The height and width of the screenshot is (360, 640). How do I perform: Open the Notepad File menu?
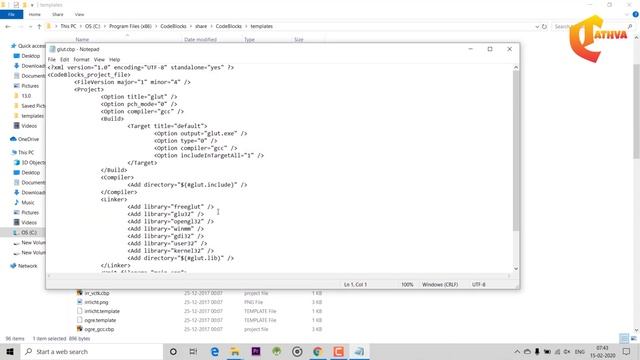(x=52, y=60)
